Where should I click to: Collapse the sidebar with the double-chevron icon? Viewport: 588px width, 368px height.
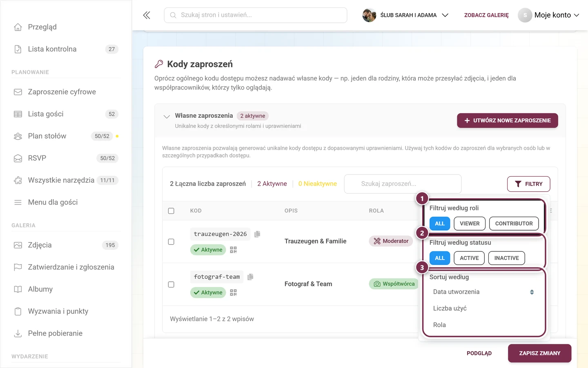click(147, 15)
